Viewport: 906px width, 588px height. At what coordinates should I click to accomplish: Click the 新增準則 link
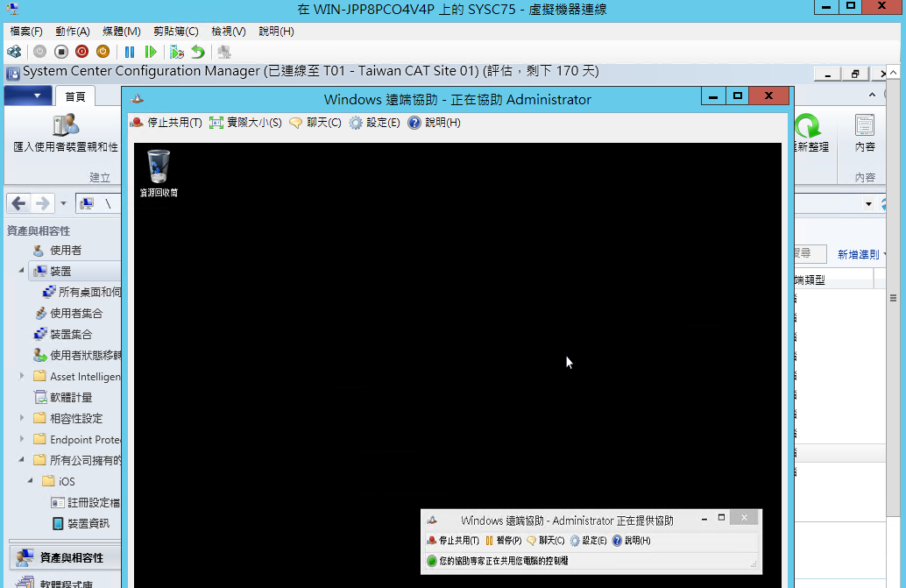coord(858,254)
